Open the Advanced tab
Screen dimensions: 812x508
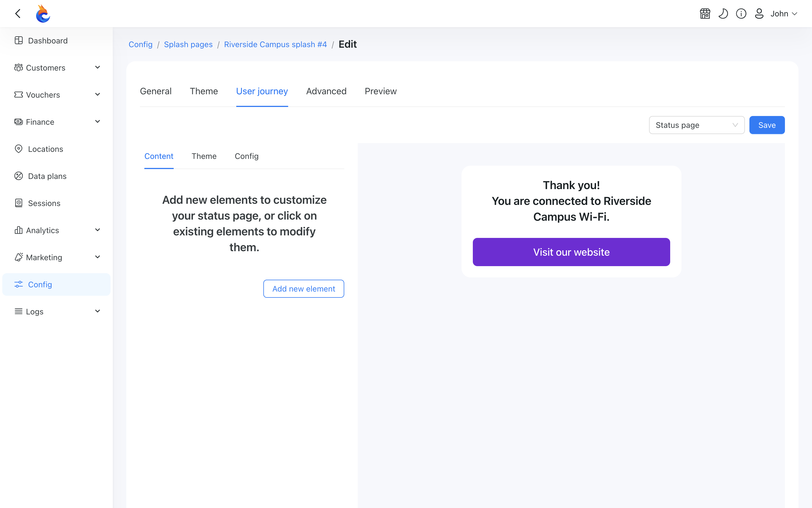click(x=326, y=91)
